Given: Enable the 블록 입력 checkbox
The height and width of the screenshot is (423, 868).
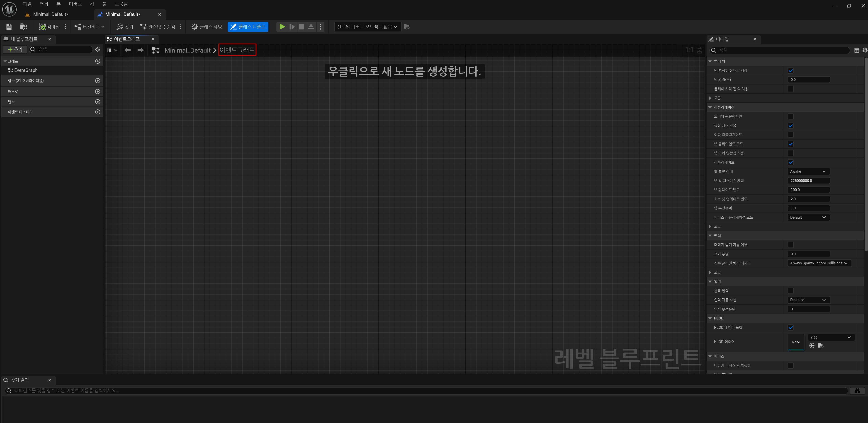Looking at the screenshot, I should tap(790, 291).
